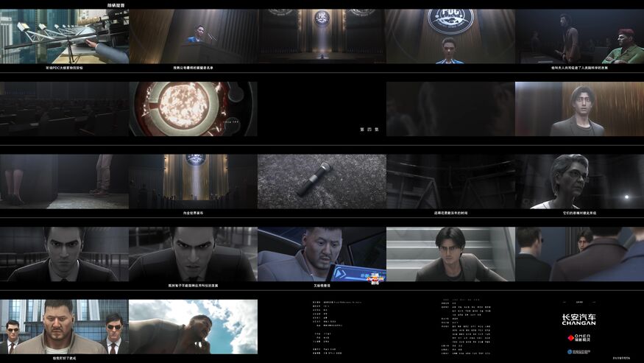Click the left column of end credits
This screenshot has width=644, height=363.
tap(337, 327)
